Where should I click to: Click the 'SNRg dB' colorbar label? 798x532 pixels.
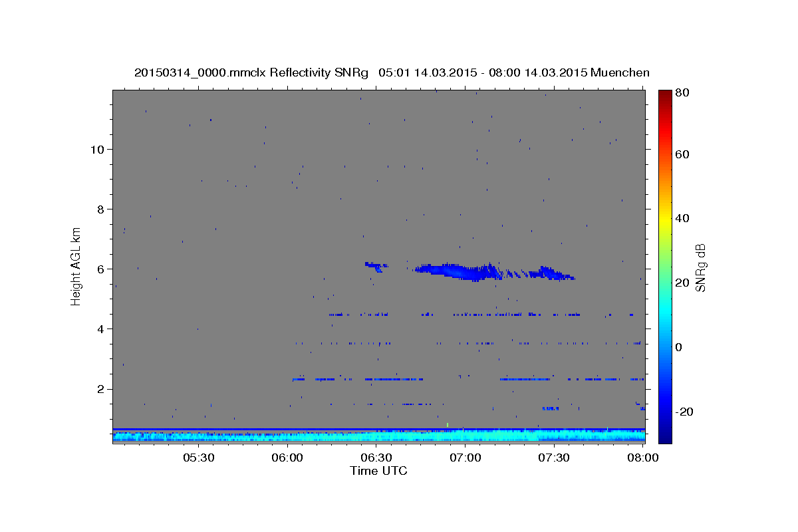(x=700, y=268)
